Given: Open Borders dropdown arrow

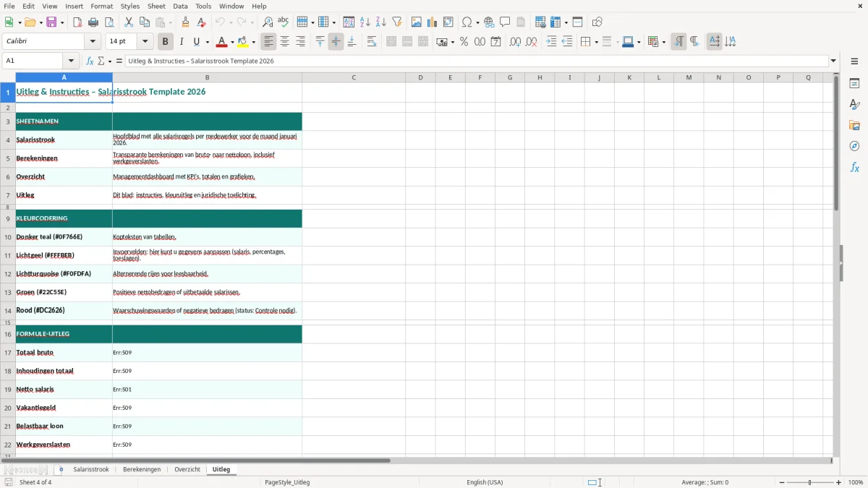Looking at the screenshot, I should (595, 42).
